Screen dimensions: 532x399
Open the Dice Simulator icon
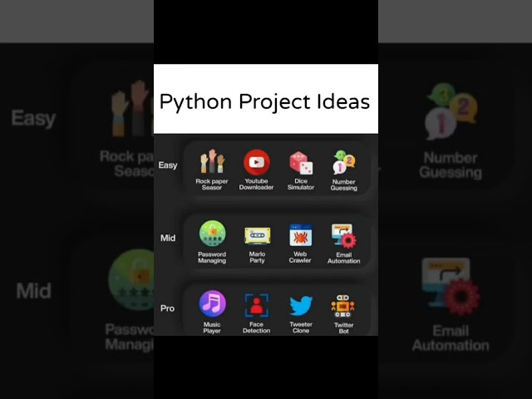point(301,163)
